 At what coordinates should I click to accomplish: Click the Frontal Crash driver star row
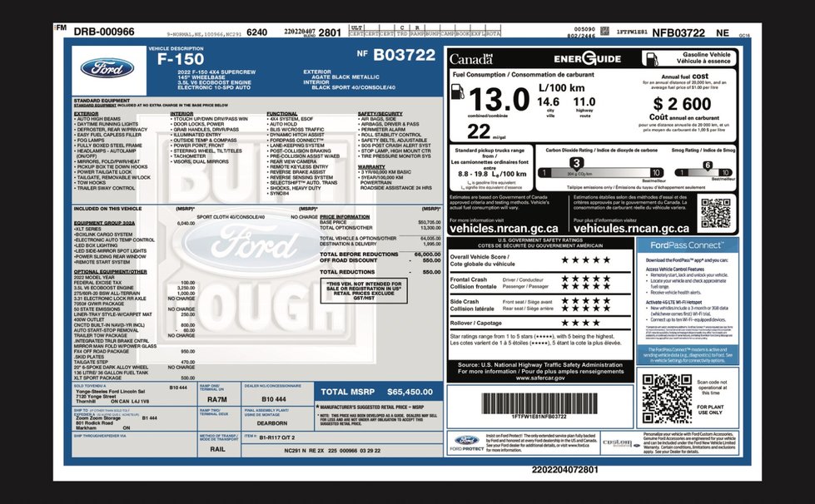pyautogui.click(x=585, y=279)
